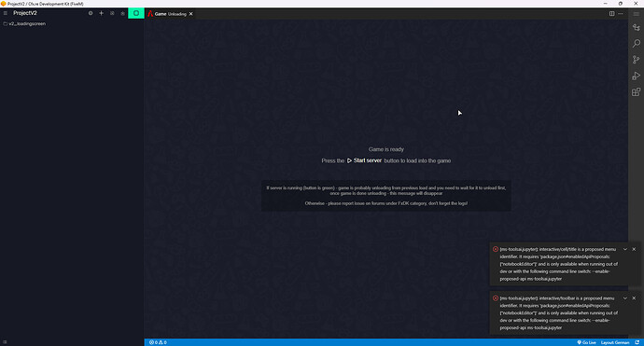Change the Layout: German setting
This screenshot has width=644, height=346.
(x=615, y=342)
